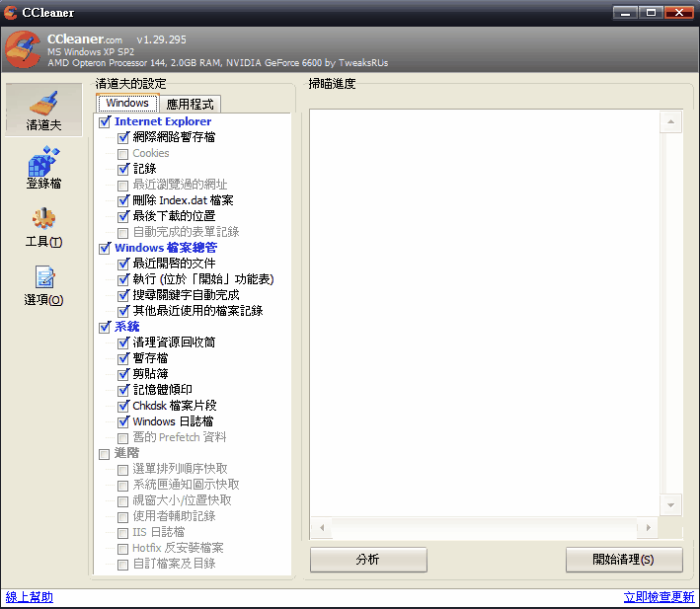Viewport: 700px width, 609px height.
Task: Uncheck 其他最近使用的檔案記錄 checkbox
Action: point(123,311)
